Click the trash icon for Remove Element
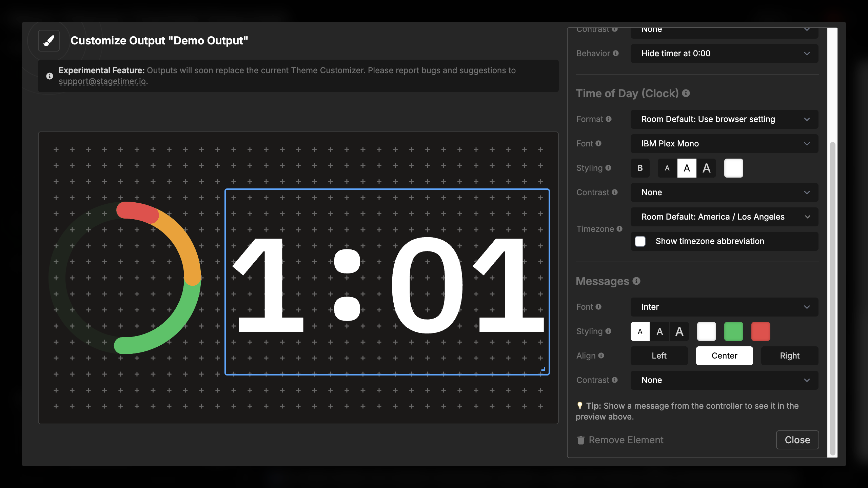This screenshot has height=488, width=868. pos(581,440)
